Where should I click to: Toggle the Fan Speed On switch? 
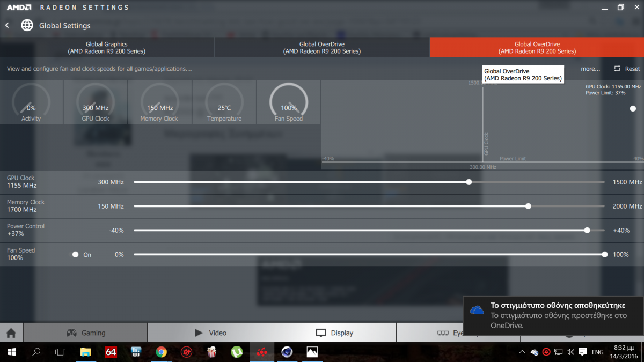pyautogui.click(x=76, y=255)
